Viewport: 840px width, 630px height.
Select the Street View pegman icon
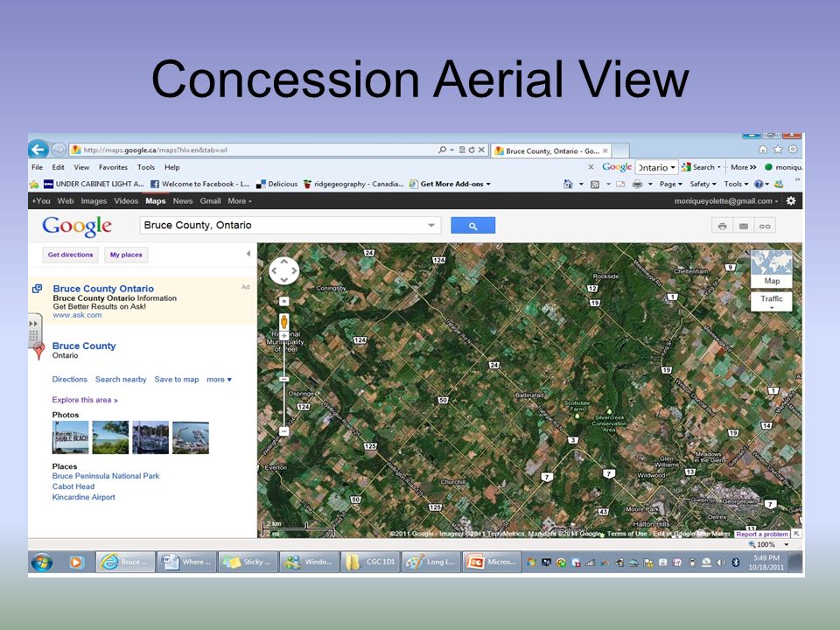point(283,321)
